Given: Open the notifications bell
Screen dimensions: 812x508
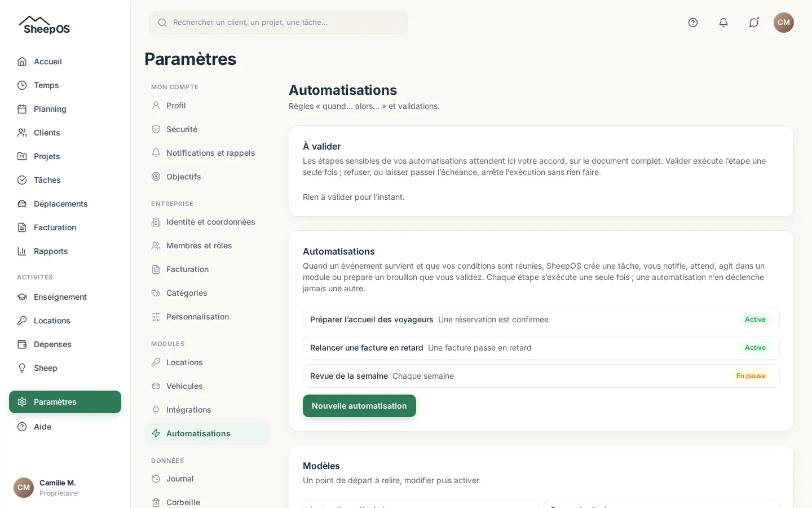Looking at the screenshot, I should pos(723,23).
